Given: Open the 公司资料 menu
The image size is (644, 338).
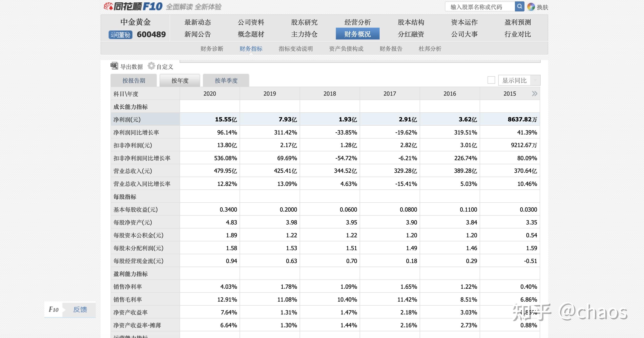Looking at the screenshot, I should tap(251, 22).
